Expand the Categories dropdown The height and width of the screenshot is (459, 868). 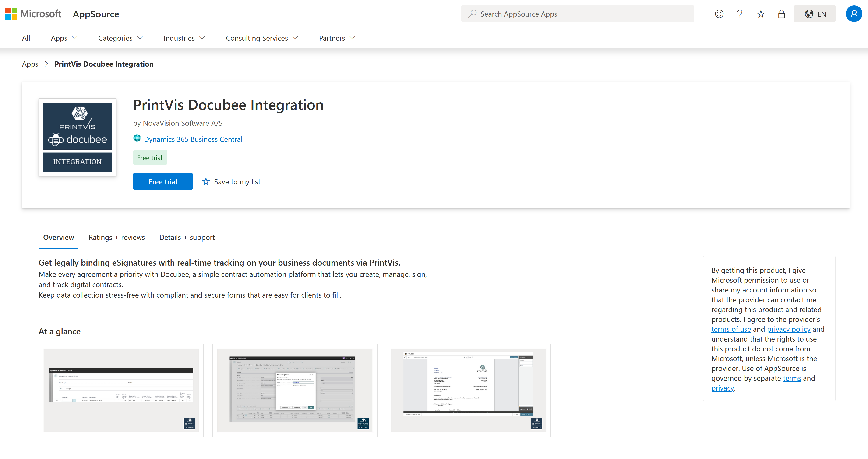click(121, 38)
